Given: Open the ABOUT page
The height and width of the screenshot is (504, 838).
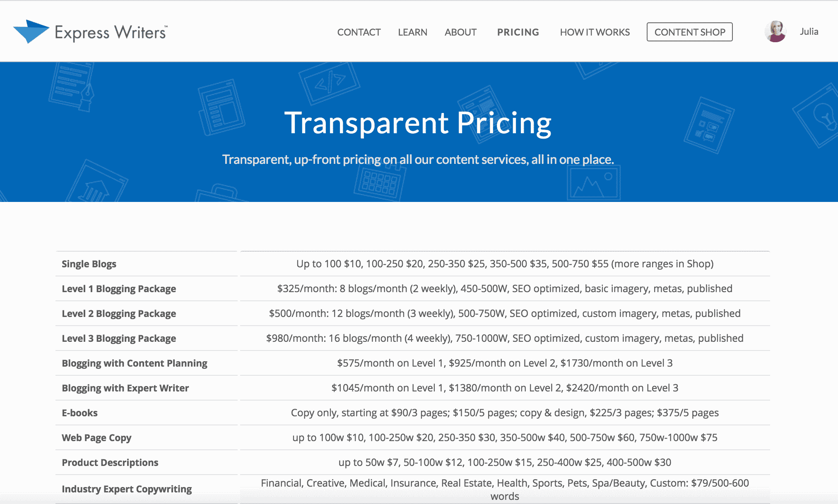Looking at the screenshot, I should coord(460,32).
